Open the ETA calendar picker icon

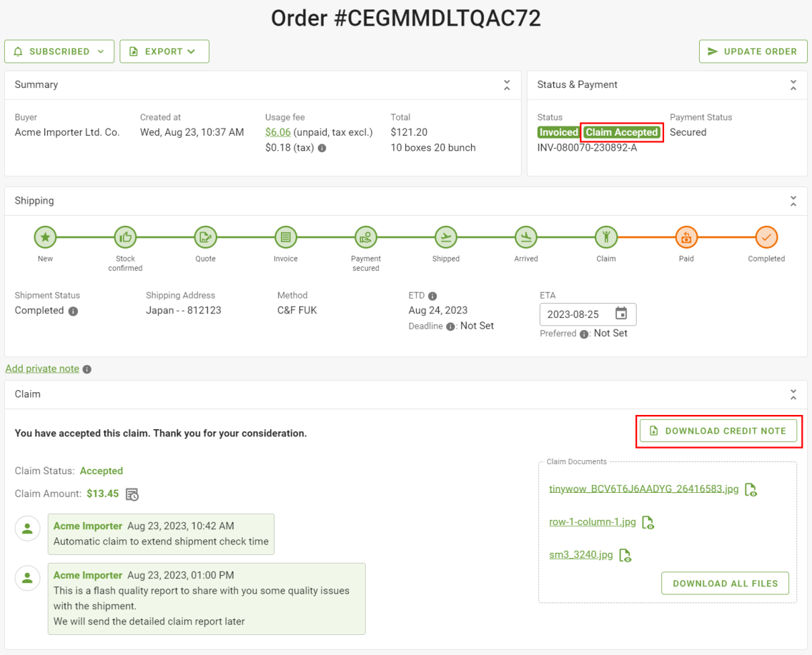tap(621, 314)
